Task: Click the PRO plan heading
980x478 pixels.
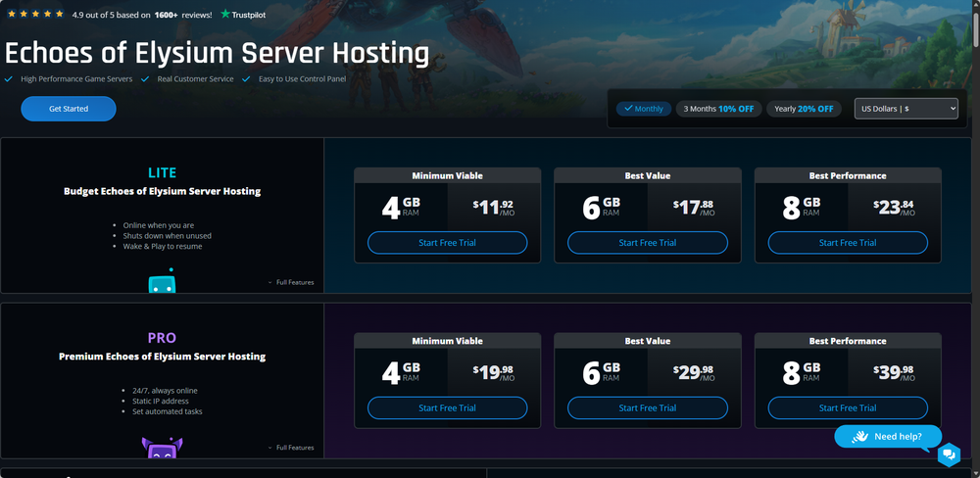Action: click(162, 338)
